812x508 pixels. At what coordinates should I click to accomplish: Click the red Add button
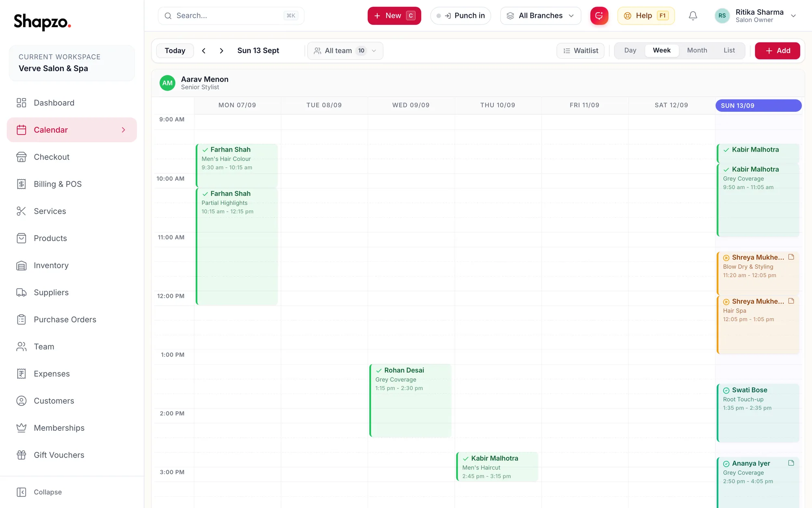pos(777,51)
